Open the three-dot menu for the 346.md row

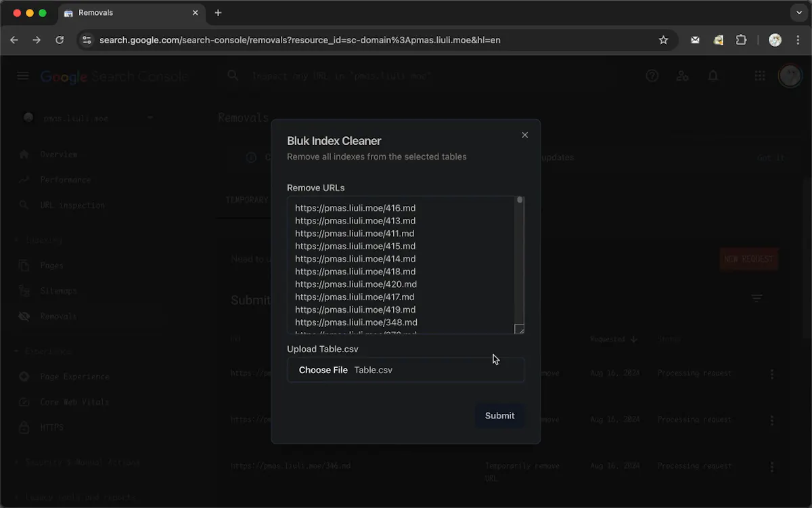(x=772, y=467)
